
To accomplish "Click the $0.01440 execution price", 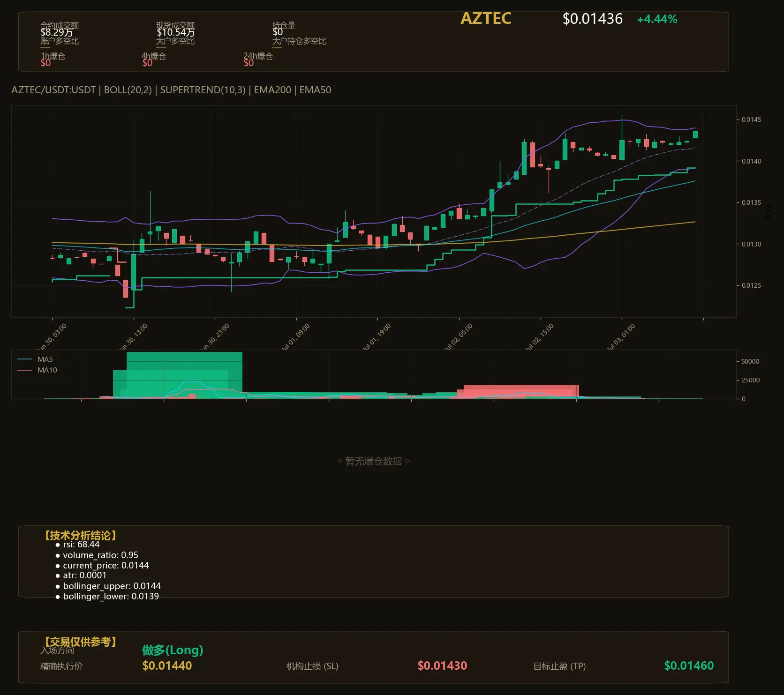I will (x=167, y=666).
